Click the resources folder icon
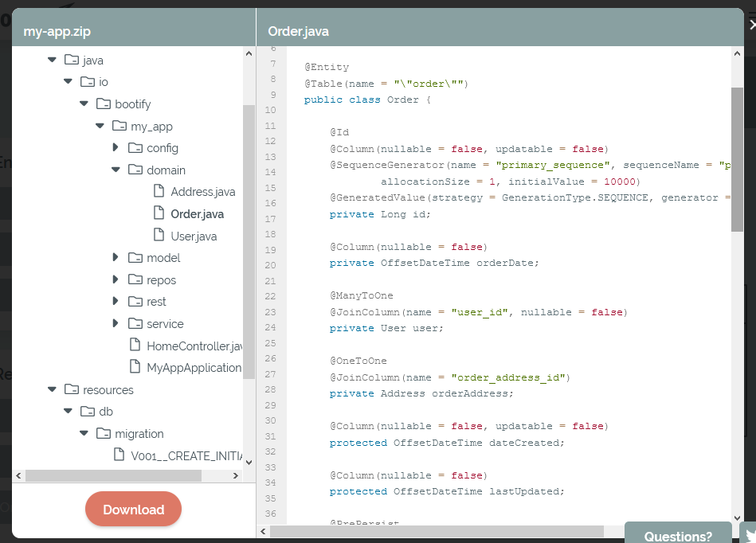The height and width of the screenshot is (543, 756). click(71, 389)
